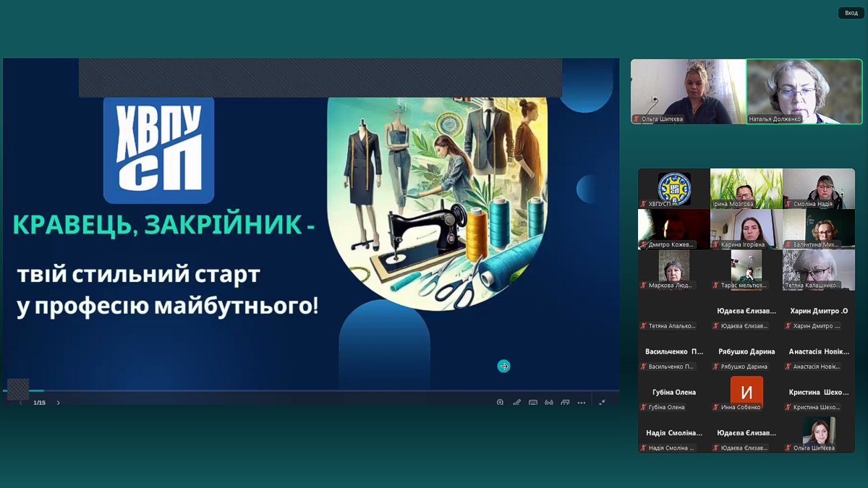Click muted mic icon beside Маркова Люд…

tap(644, 285)
